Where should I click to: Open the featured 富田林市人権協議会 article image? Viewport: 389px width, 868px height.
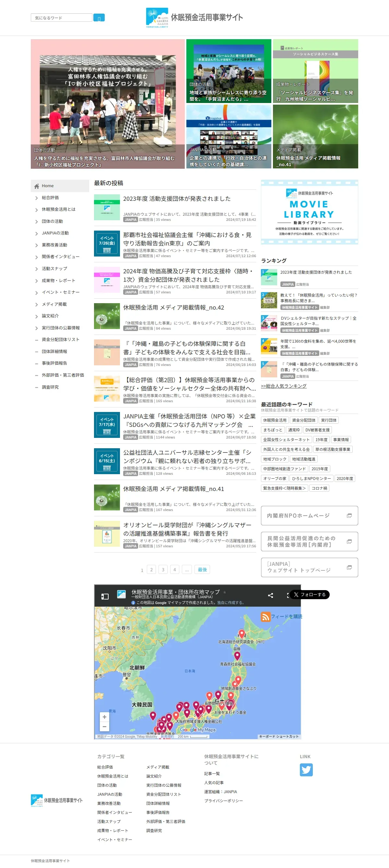(108, 104)
